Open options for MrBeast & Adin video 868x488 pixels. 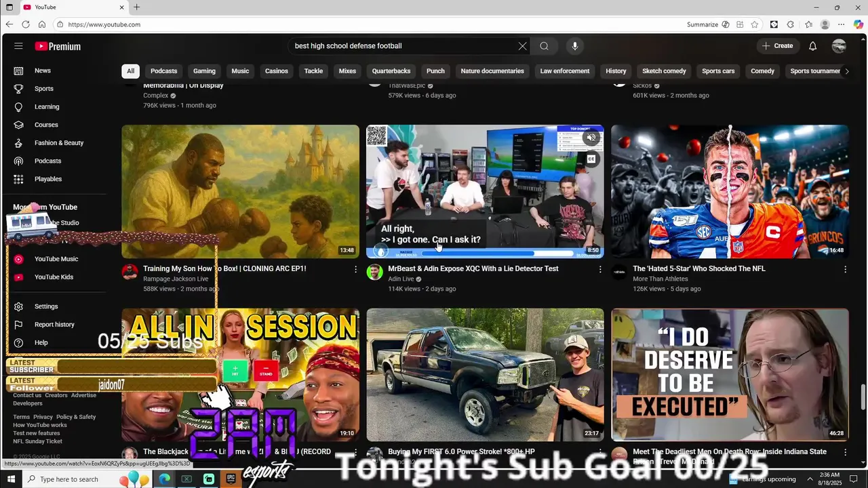point(600,269)
